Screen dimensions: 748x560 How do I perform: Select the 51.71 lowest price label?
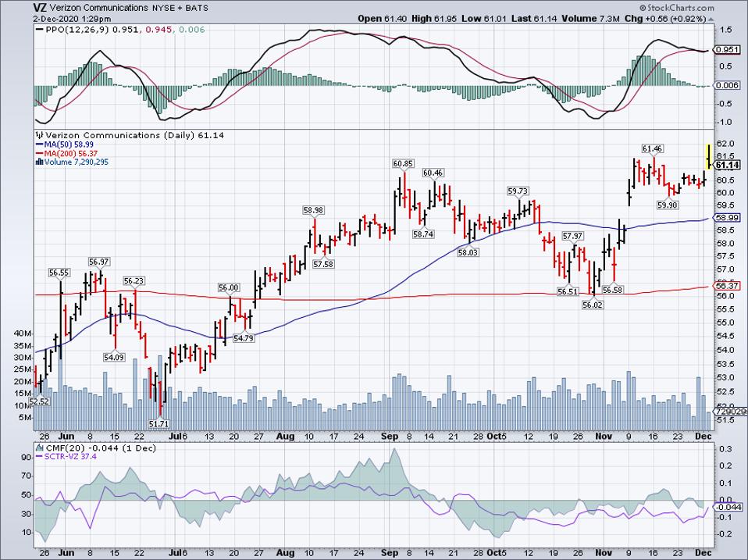click(x=159, y=423)
